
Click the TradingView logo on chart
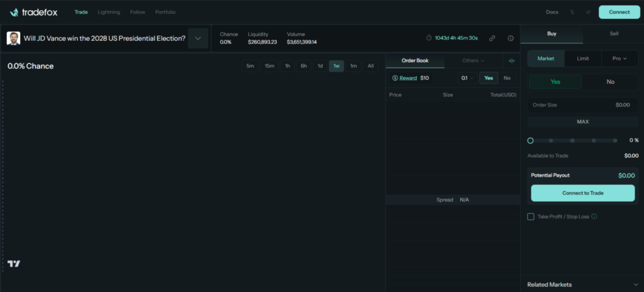(x=14, y=264)
